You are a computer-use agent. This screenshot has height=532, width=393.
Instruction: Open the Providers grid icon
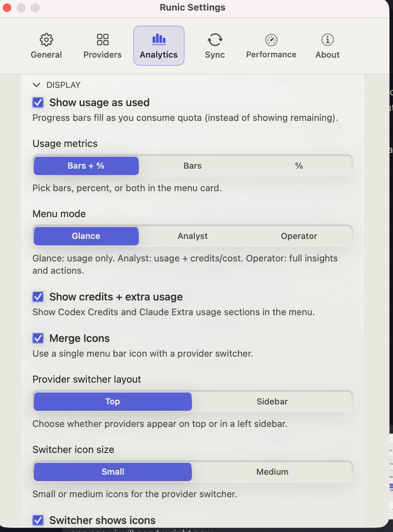pos(103,40)
